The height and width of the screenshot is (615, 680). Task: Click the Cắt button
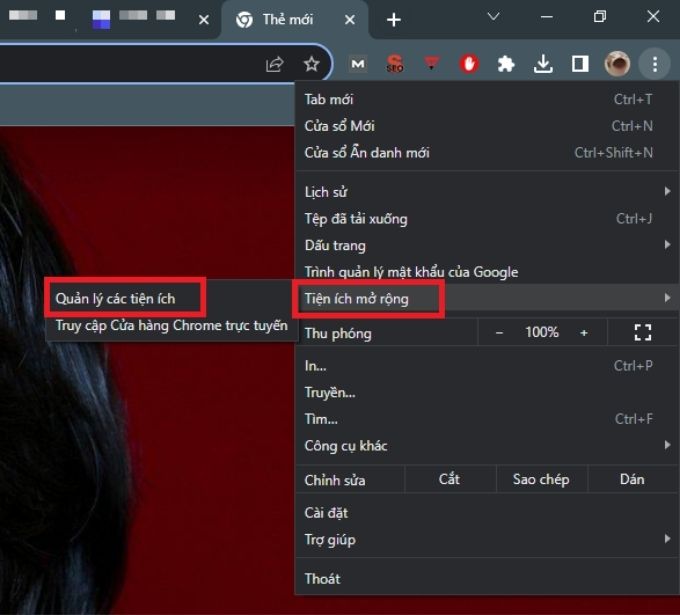click(x=450, y=479)
